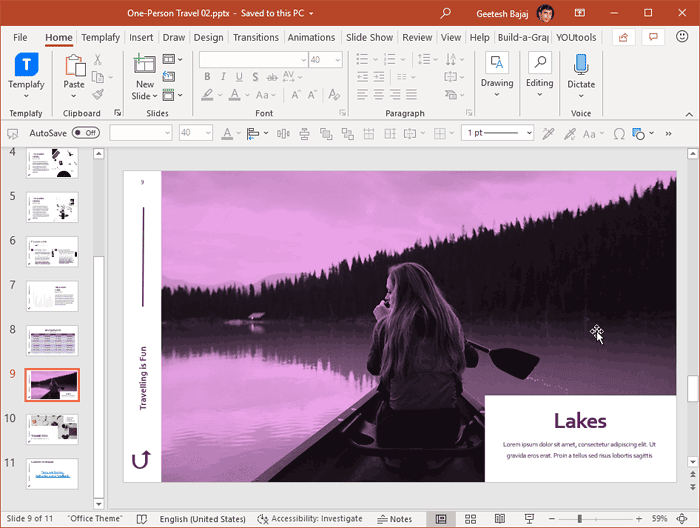
Task: Click the Decrease Font Size icon
Action: coord(312,95)
